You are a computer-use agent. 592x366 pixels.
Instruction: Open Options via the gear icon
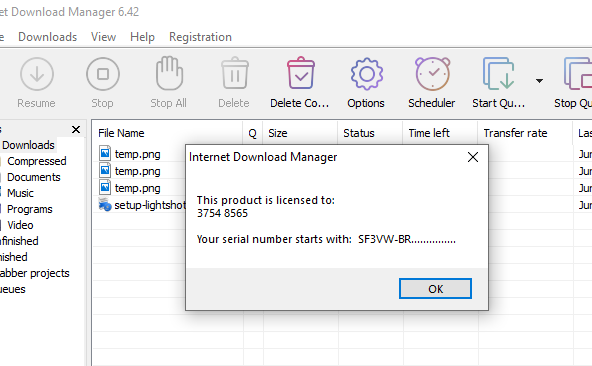click(366, 74)
